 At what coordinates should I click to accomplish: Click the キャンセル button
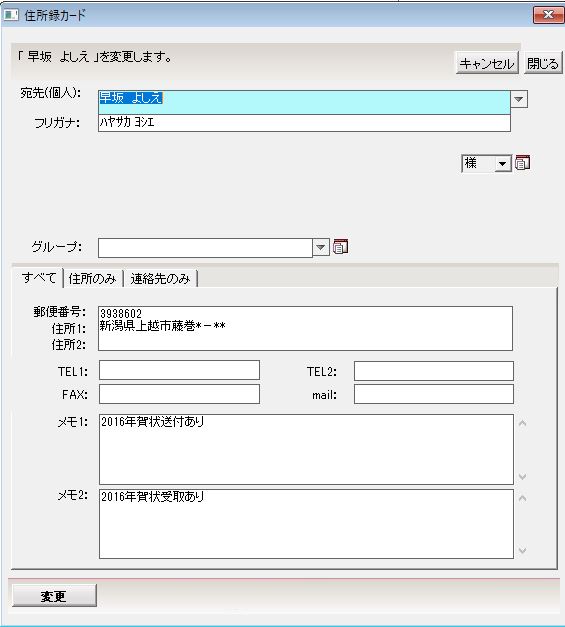pos(487,63)
